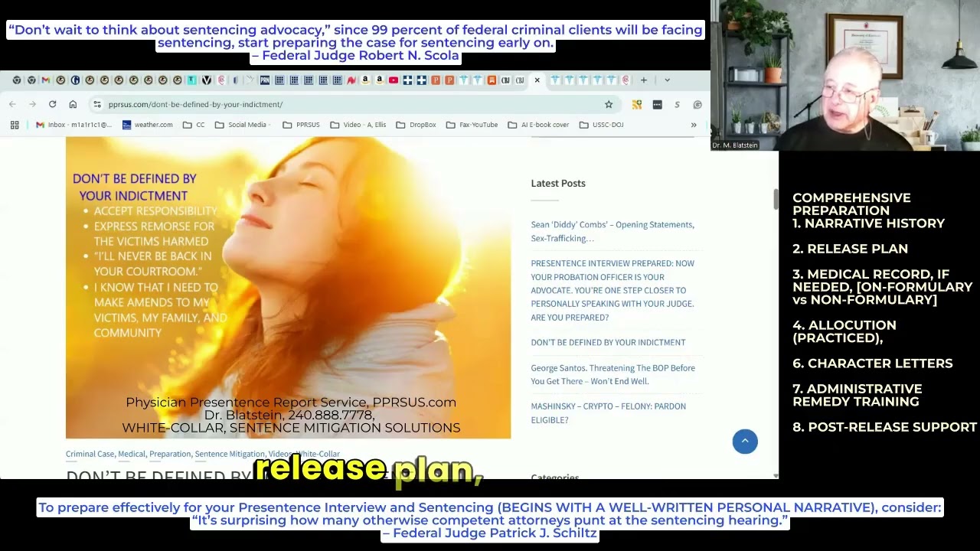980x551 pixels.
Task: Click the Dr. M. Blatstein webcam thumbnail
Action: [x=845, y=75]
